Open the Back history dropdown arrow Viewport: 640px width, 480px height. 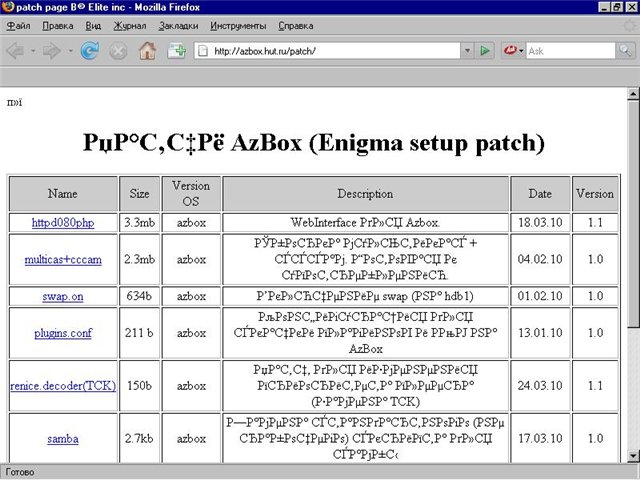pos(33,51)
